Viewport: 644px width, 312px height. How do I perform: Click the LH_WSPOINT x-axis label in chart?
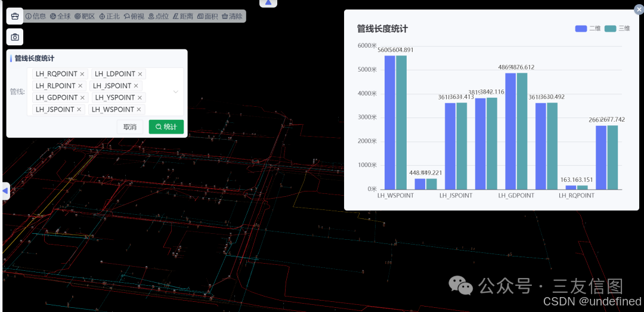[x=395, y=196]
